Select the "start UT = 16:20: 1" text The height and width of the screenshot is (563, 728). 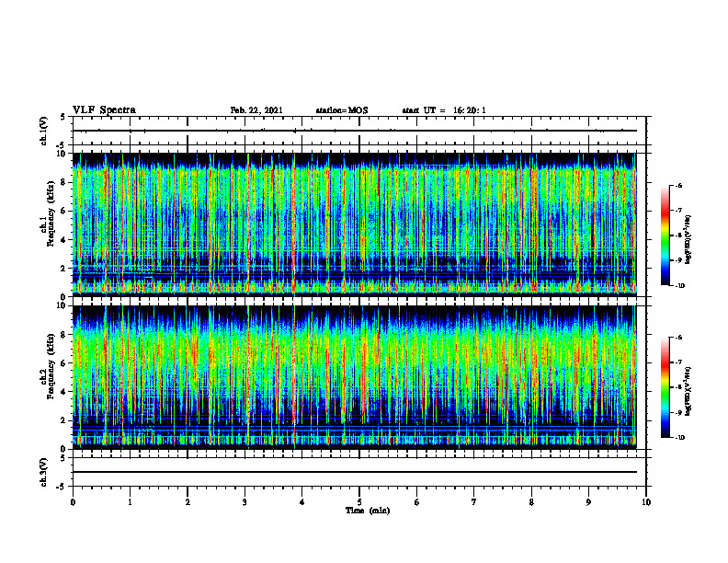coord(444,110)
